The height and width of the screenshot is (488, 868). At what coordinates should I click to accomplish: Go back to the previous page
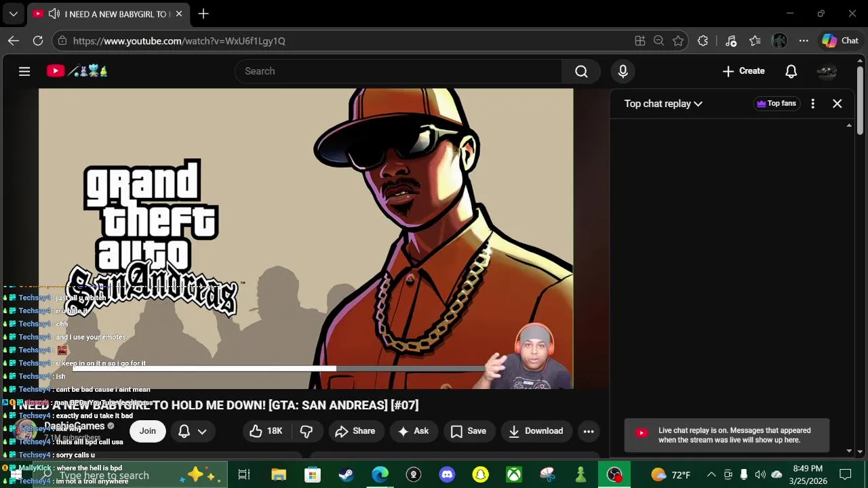[14, 41]
